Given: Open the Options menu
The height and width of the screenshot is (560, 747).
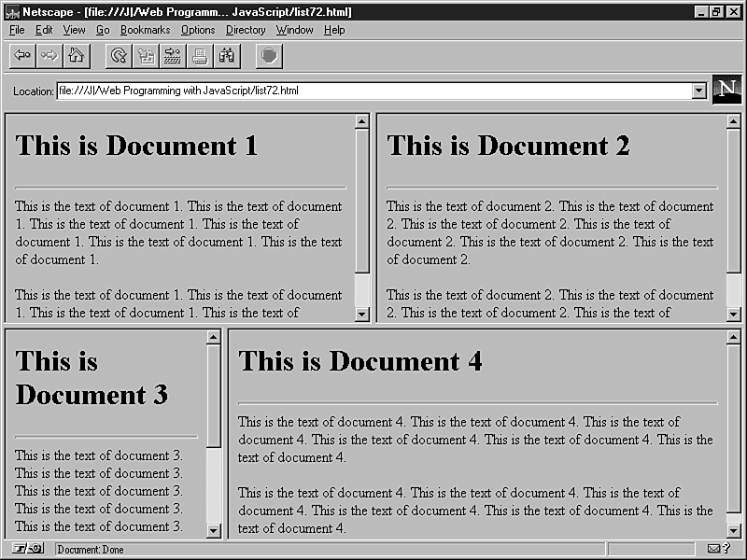Looking at the screenshot, I should 198,30.
